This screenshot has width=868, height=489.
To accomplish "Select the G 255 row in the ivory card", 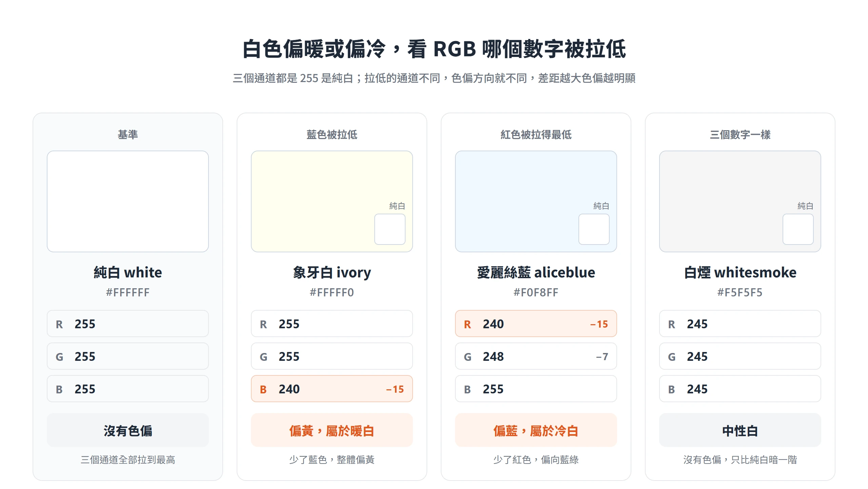I will (x=332, y=356).
